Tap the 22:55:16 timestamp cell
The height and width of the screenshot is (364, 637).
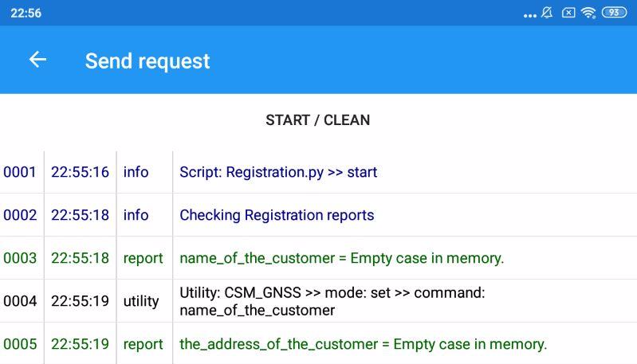click(80, 172)
